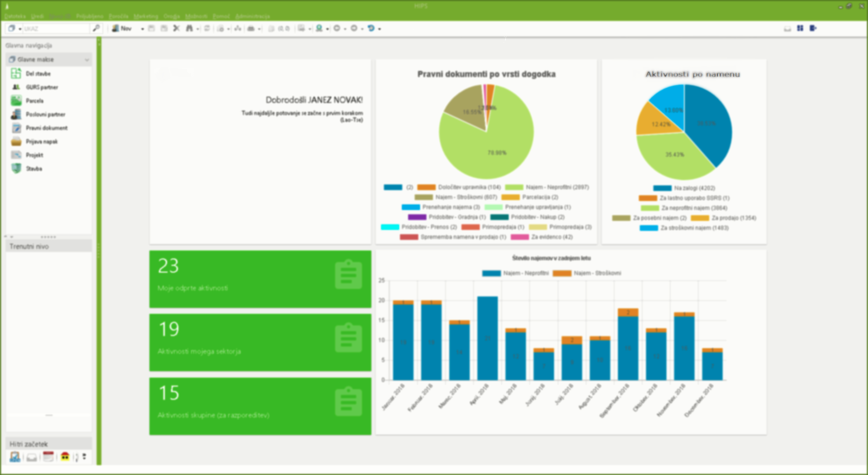Click the binoculars search icon
The width and height of the screenshot is (868, 475).
(189, 28)
